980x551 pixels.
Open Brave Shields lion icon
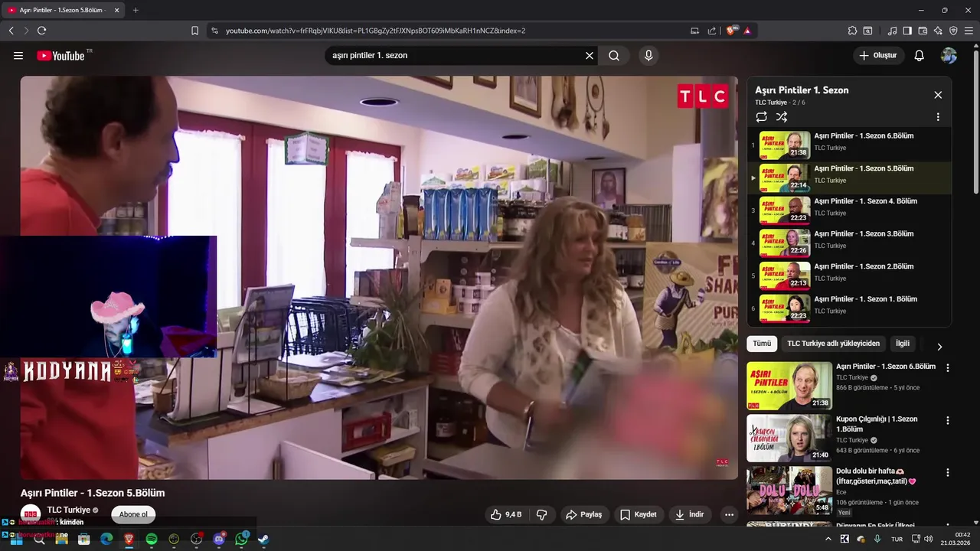732,31
